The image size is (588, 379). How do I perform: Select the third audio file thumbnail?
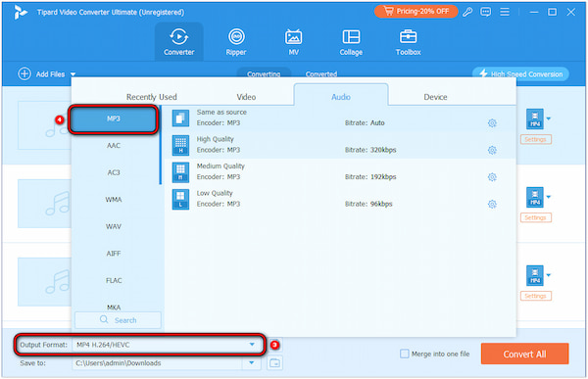click(45, 282)
